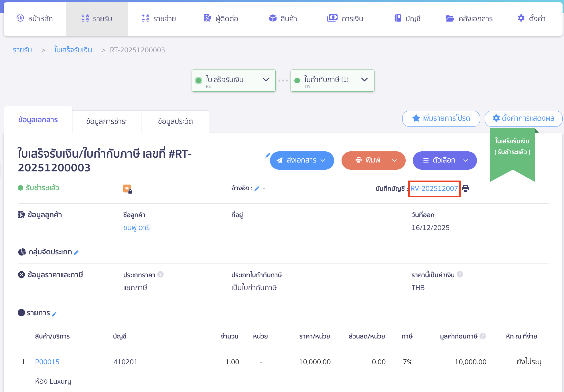The height and width of the screenshot is (392, 564).
Task: Switch to the ข้อมูลประวัติ tab
Action: pyautogui.click(x=175, y=121)
